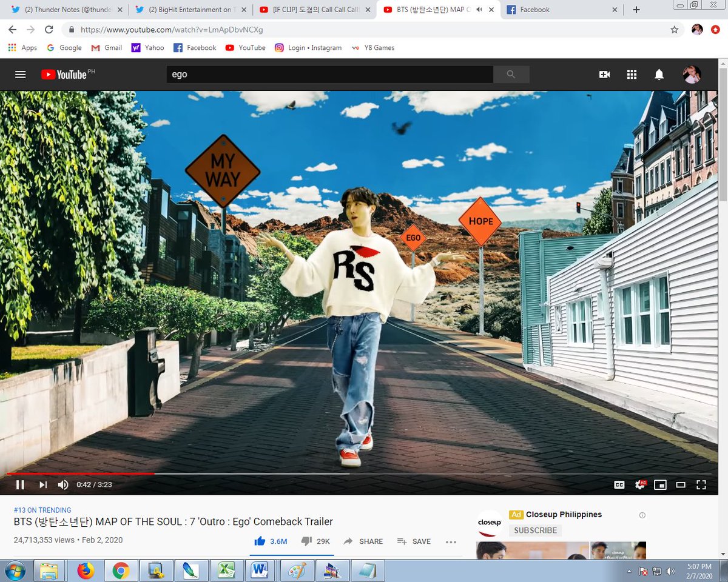Open the Windows Start button
Screen dimensions: 728x582
(15, 570)
